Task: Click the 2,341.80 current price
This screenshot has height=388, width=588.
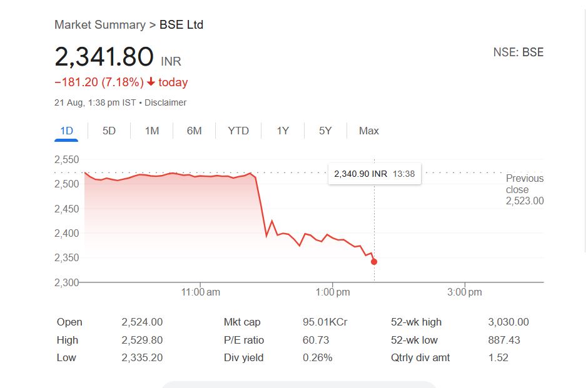Action: point(104,57)
